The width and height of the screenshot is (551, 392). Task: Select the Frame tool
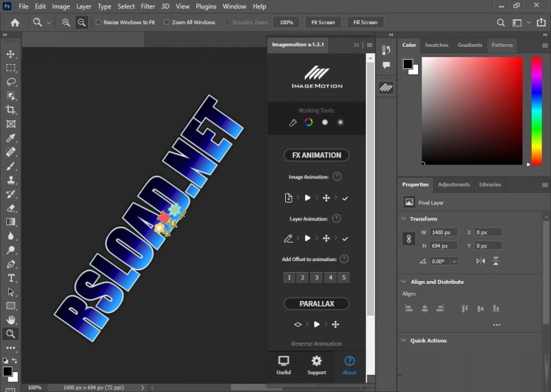(10, 124)
